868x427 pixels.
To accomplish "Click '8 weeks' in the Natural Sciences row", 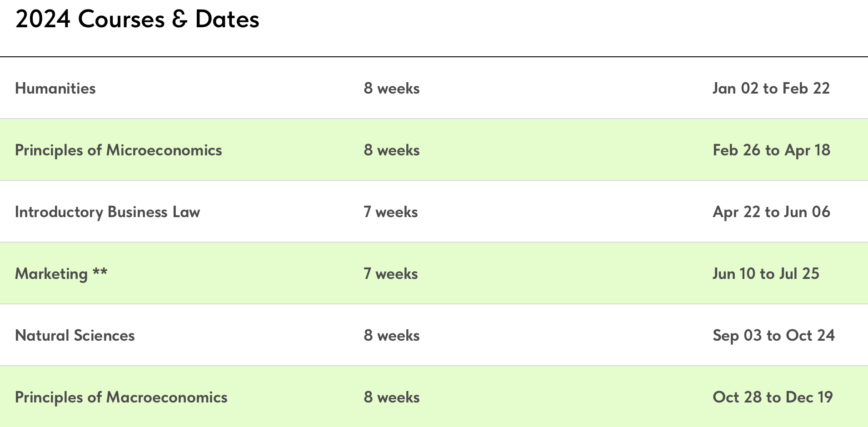I will (x=391, y=336).
